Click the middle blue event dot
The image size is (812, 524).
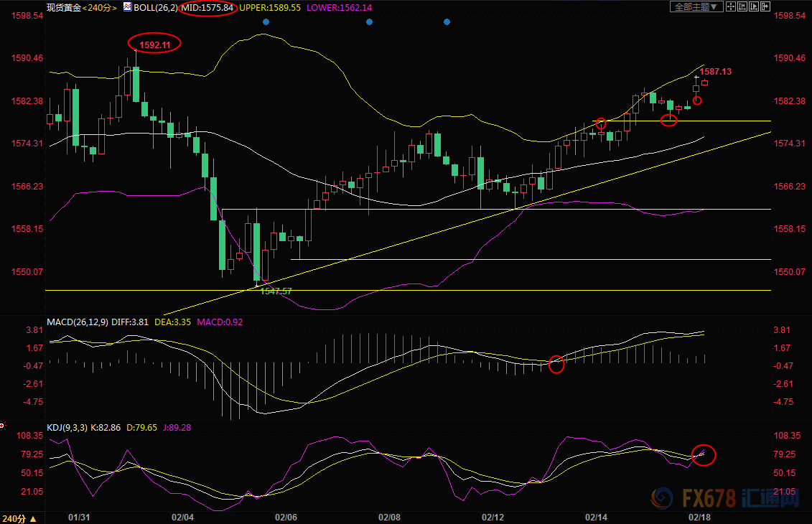tap(369, 22)
